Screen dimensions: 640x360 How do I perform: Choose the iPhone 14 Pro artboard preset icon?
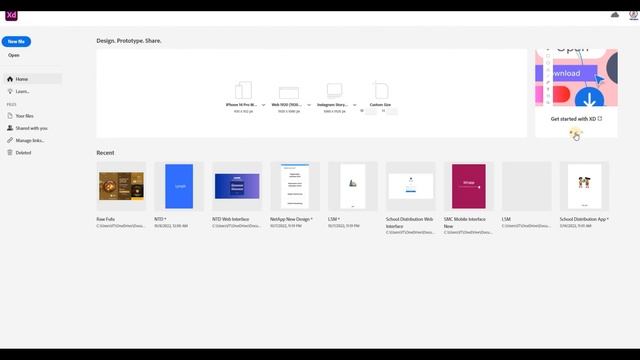click(x=243, y=90)
